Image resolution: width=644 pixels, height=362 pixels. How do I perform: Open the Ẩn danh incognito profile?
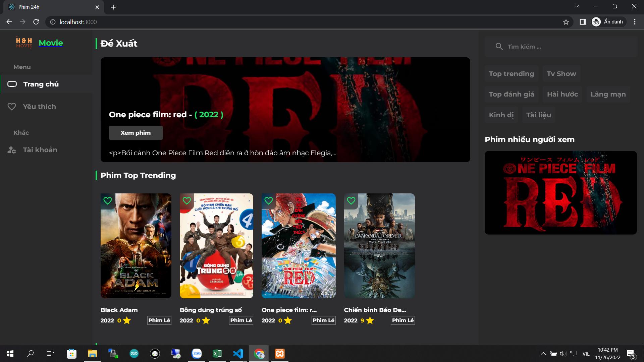pos(608,22)
